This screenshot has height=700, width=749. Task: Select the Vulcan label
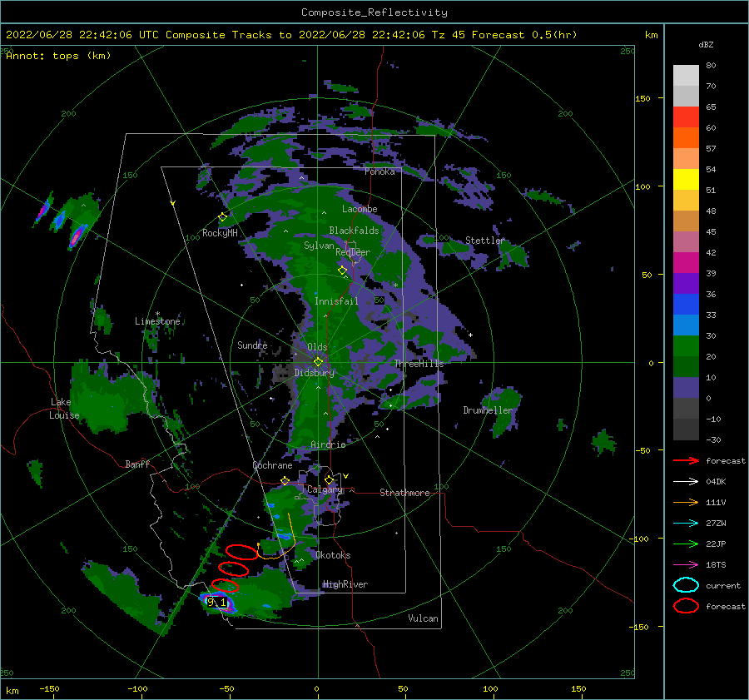click(423, 618)
